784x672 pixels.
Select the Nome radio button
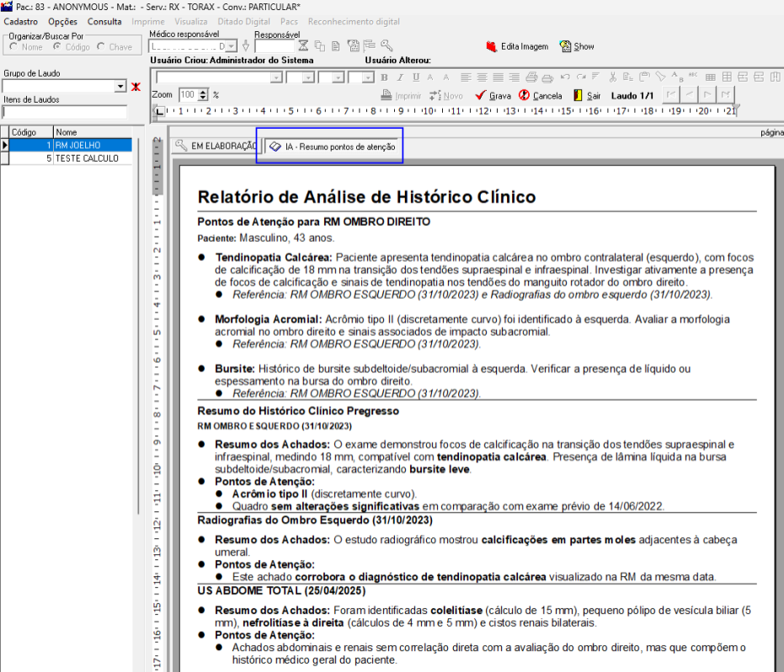14,47
